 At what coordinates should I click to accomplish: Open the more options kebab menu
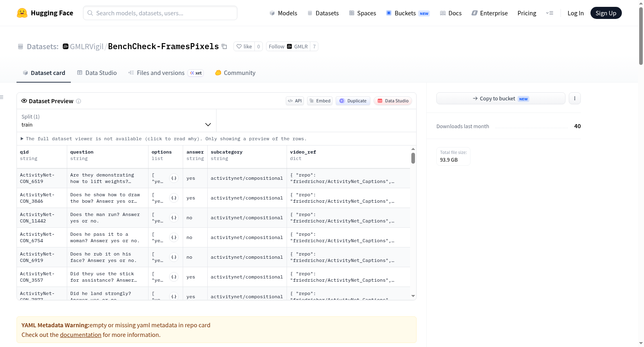click(575, 98)
